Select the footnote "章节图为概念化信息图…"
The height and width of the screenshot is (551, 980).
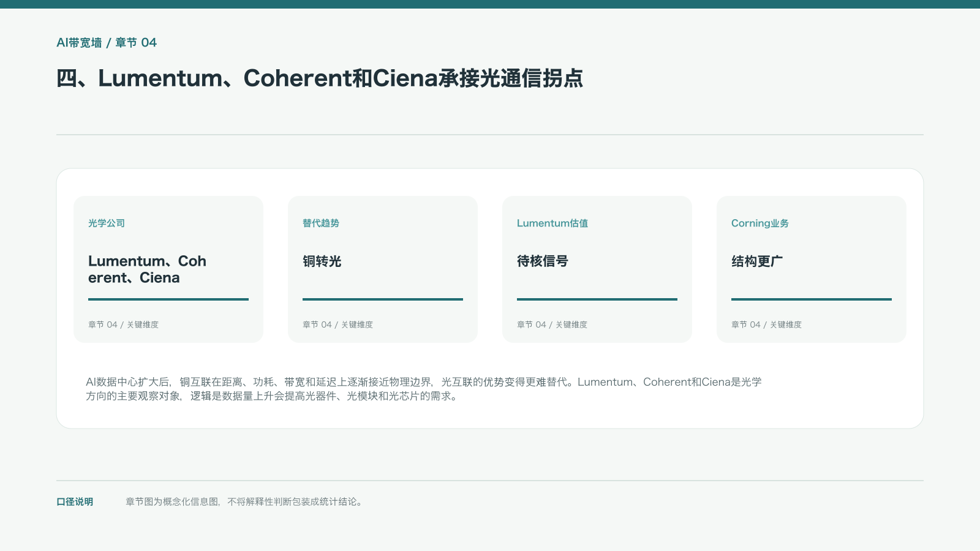coord(245,502)
